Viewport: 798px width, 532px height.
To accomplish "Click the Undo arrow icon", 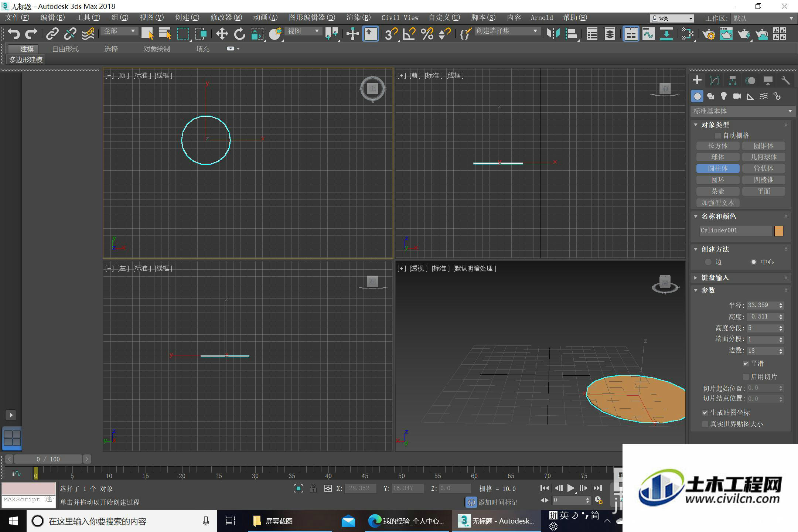I will click(14, 34).
